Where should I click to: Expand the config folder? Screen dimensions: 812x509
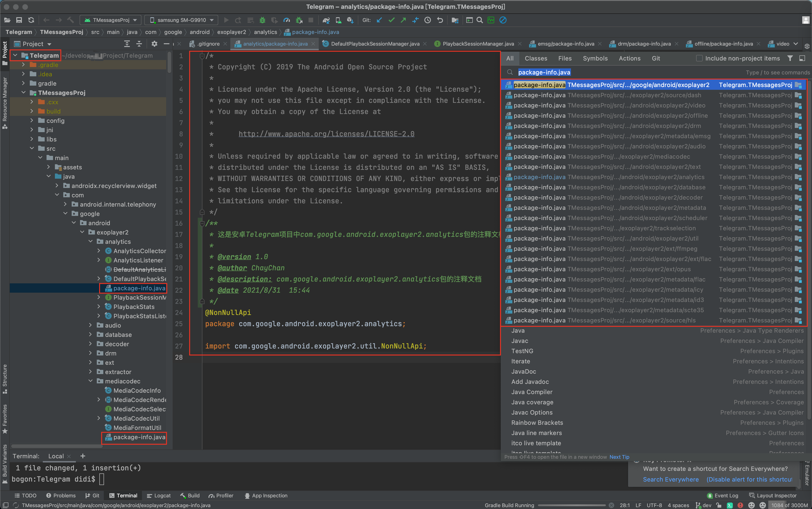(x=32, y=120)
